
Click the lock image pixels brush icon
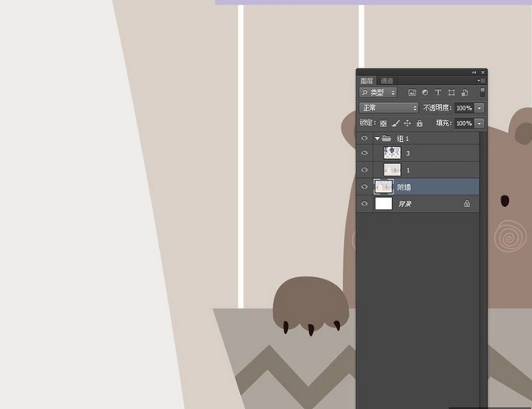395,123
